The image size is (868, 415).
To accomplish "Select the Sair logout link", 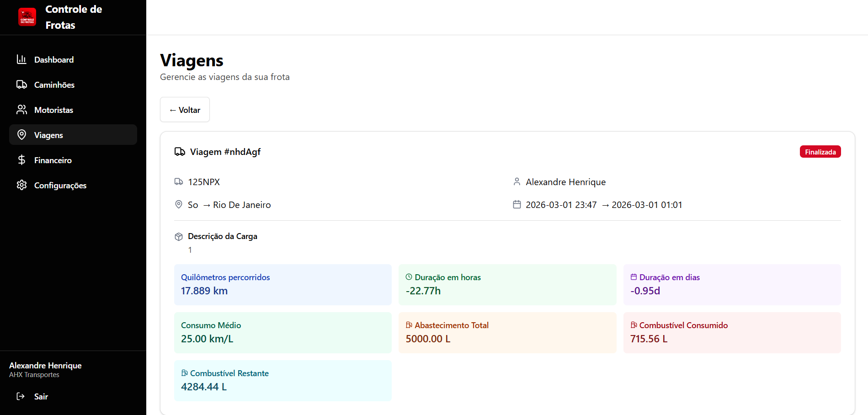I will (x=41, y=396).
